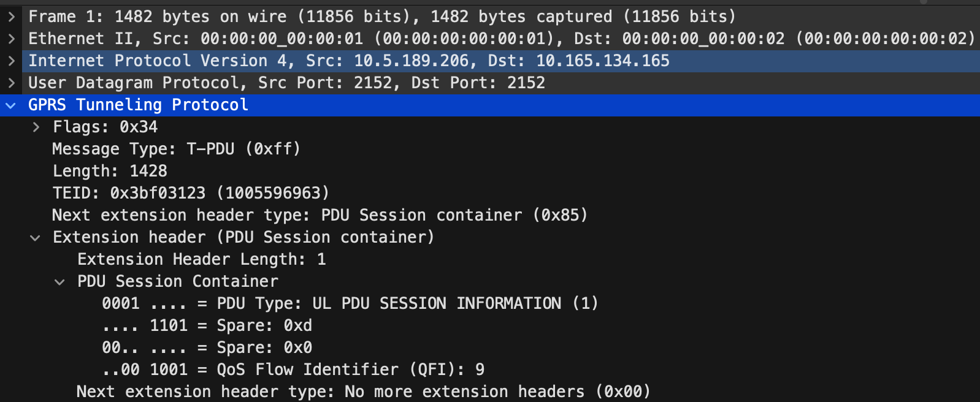Expand the Frame 1 row

tap(11, 17)
